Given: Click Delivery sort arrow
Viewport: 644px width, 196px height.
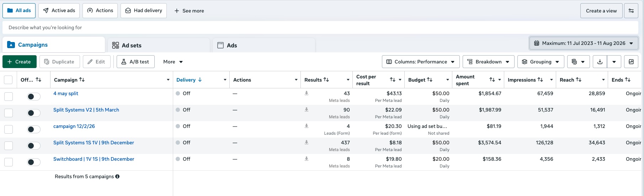Looking at the screenshot, I should pyautogui.click(x=200, y=80).
